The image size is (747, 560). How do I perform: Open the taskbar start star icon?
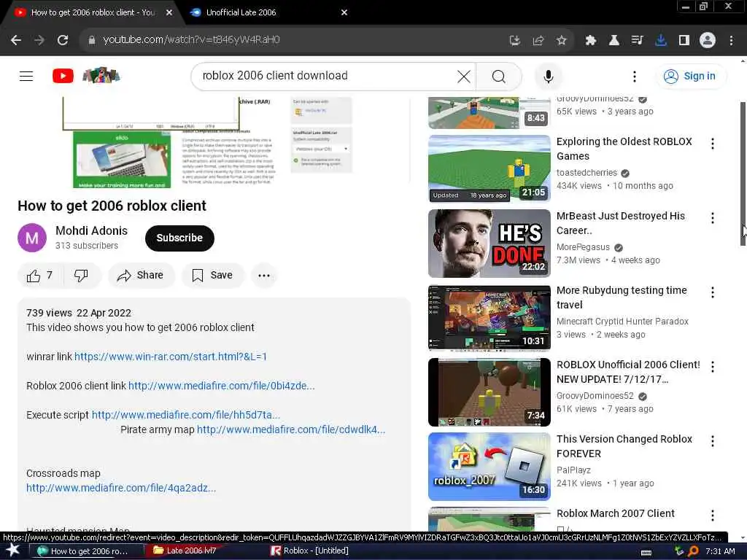(x=13, y=551)
